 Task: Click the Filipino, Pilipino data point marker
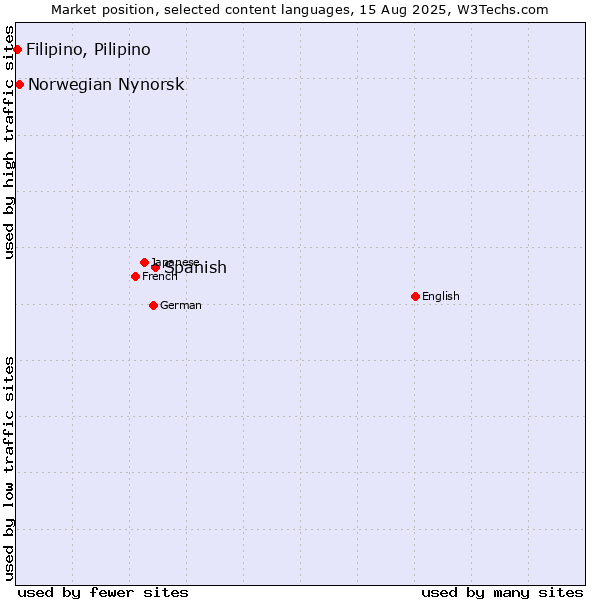click(17, 49)
